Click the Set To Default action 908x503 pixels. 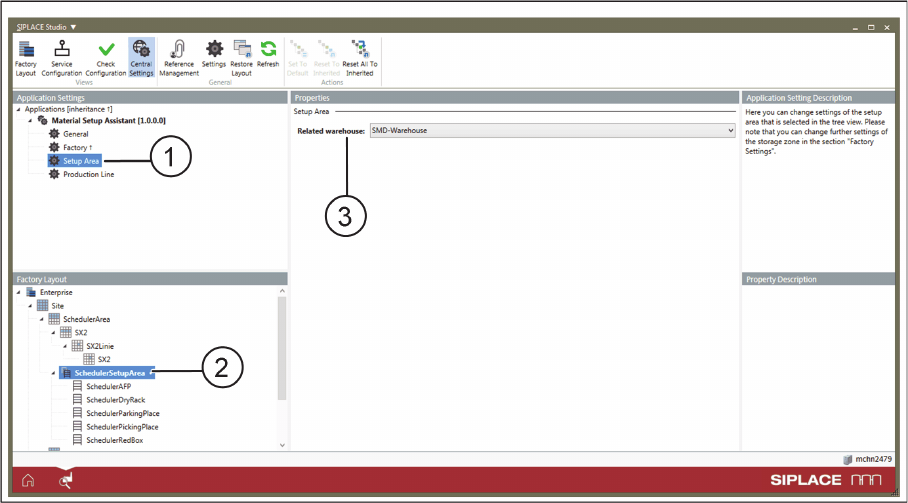click(x=298, y=58)
